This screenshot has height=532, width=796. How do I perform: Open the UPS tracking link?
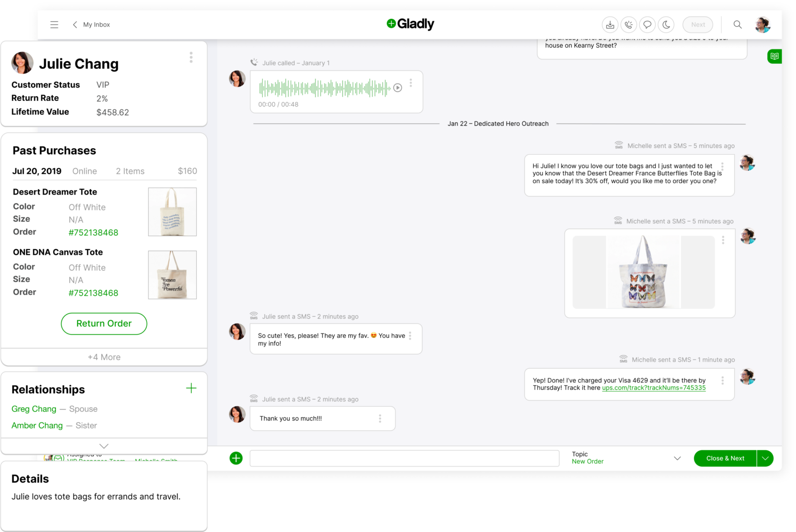point(654,388)
